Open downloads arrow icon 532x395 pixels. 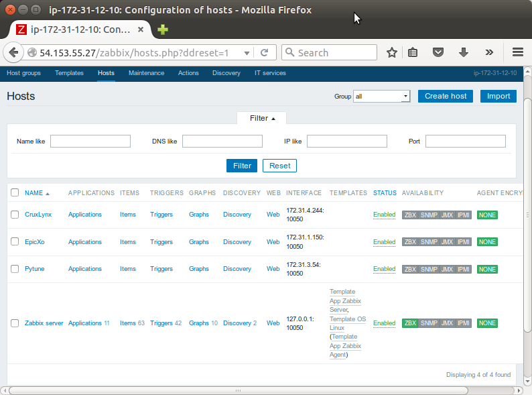pyautogui.click(x=464, y=52)
